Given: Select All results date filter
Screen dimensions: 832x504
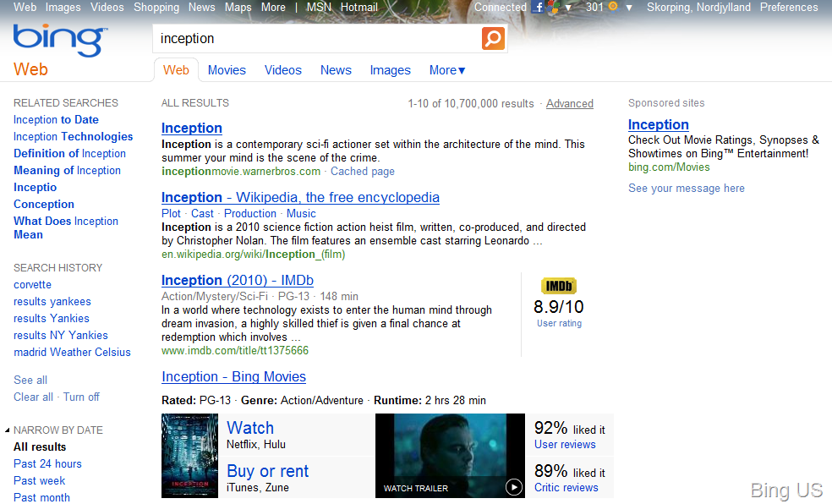Looking at the screenshot, I should point(40,446).
